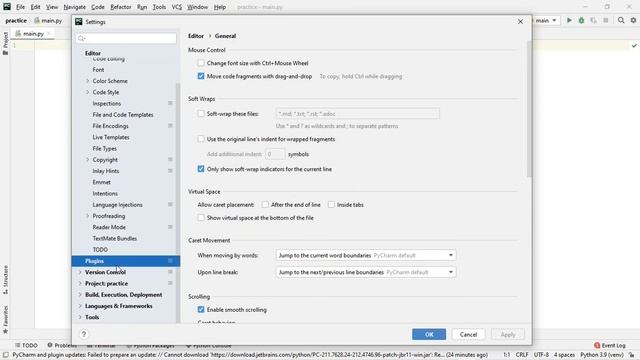Expand Languages & Frameworks section
Image resolution: width=640 pixels, height=360 pixels.
(80, 306)
